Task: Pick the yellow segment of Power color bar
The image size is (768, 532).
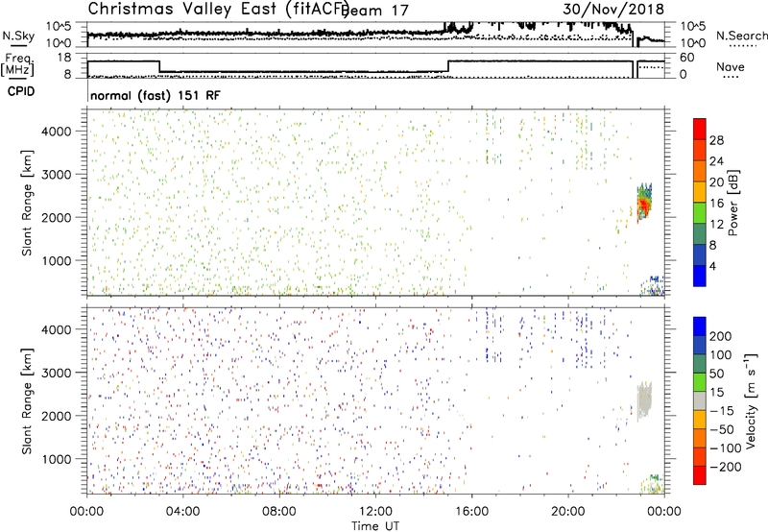Action: point(700,191)
